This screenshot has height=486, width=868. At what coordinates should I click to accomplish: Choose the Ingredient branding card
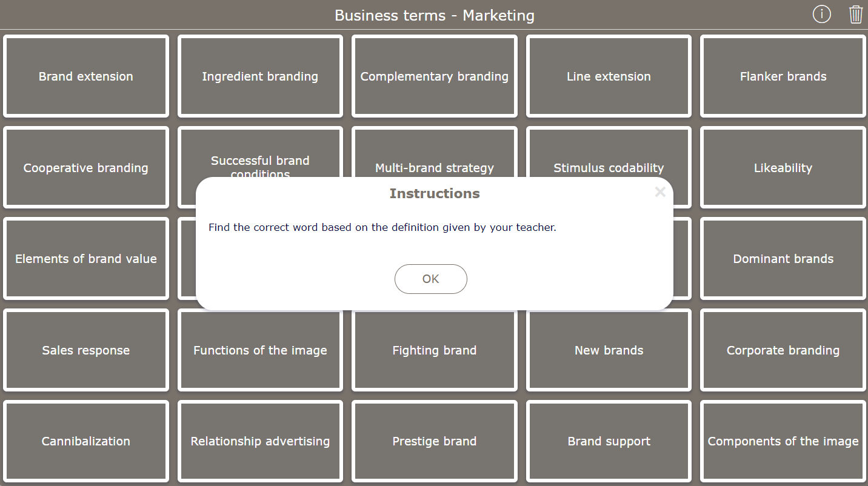coord(260,76)
